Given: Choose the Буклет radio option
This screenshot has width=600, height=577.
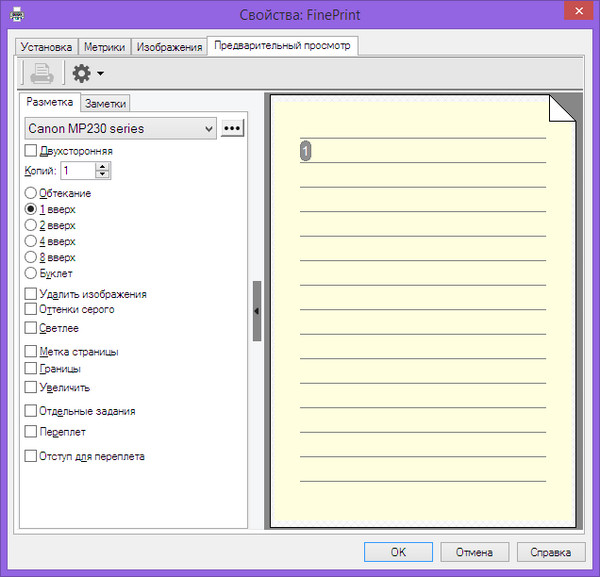Looking at the screenshot, I should [x=31, y=273].
